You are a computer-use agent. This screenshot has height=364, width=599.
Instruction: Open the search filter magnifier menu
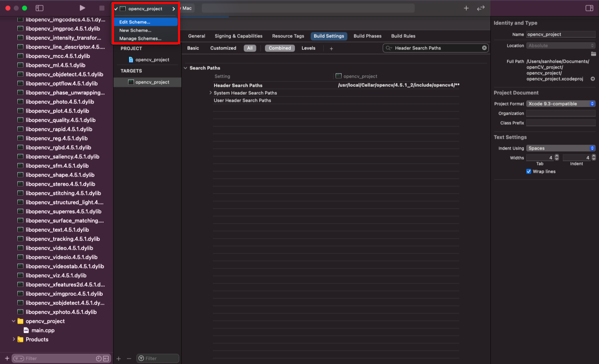point(389,48)
